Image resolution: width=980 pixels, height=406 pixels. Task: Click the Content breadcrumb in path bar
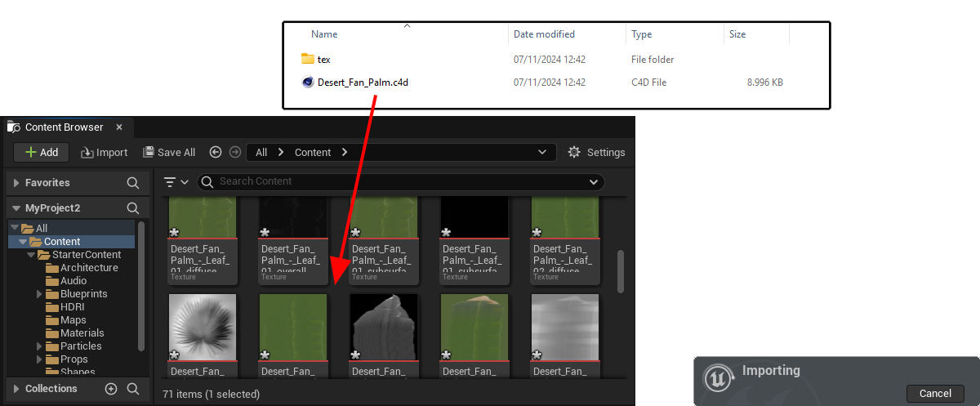(313, 152)
